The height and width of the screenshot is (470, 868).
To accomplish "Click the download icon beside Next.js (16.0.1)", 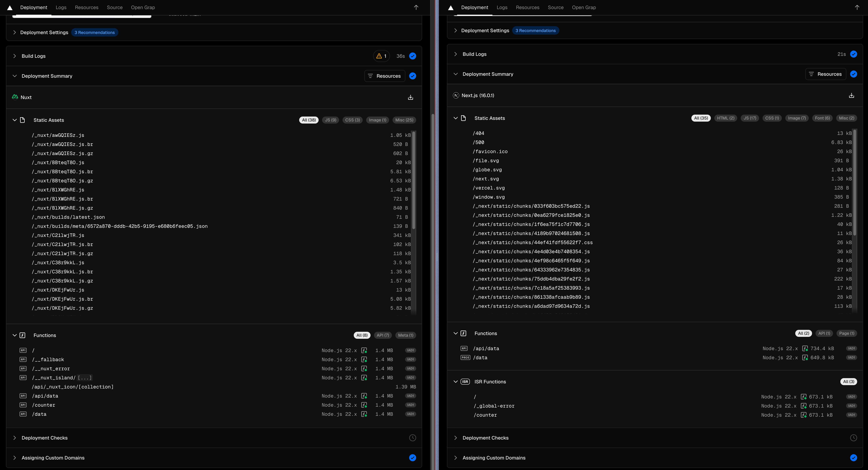I will pyautogui.click(x=851, y=95).
